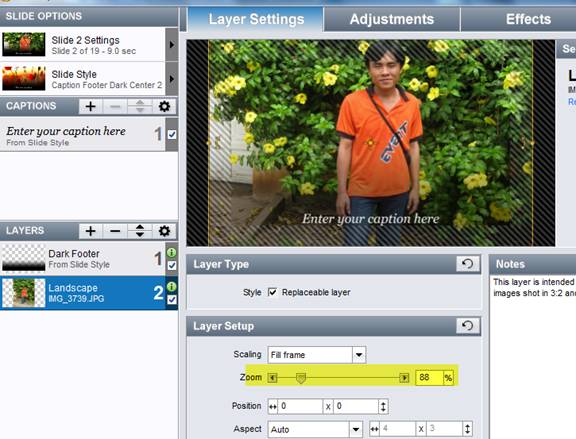Reset Layer Setup section with undo icon
The image size is (576, 439).
(468, 325)
